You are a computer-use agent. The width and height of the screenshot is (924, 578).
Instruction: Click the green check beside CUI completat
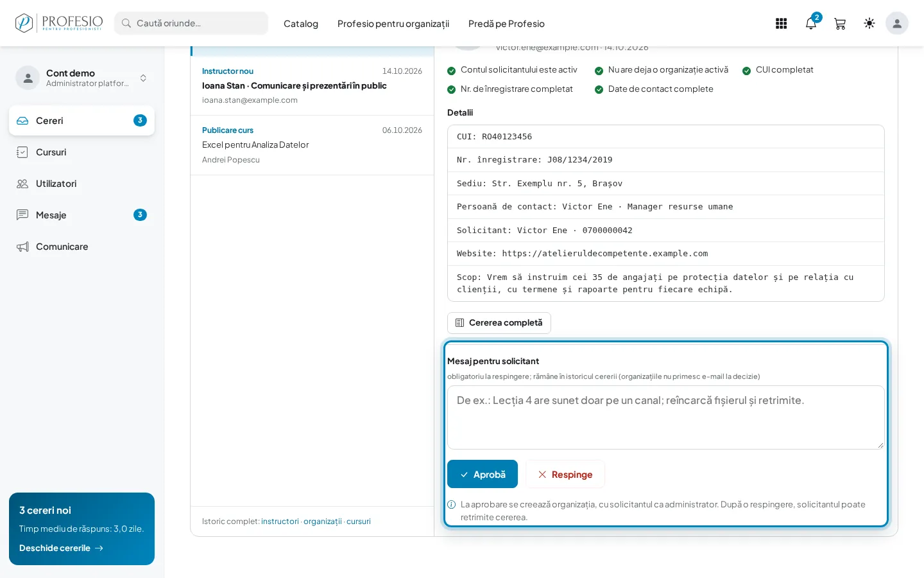tap(747, 71)
